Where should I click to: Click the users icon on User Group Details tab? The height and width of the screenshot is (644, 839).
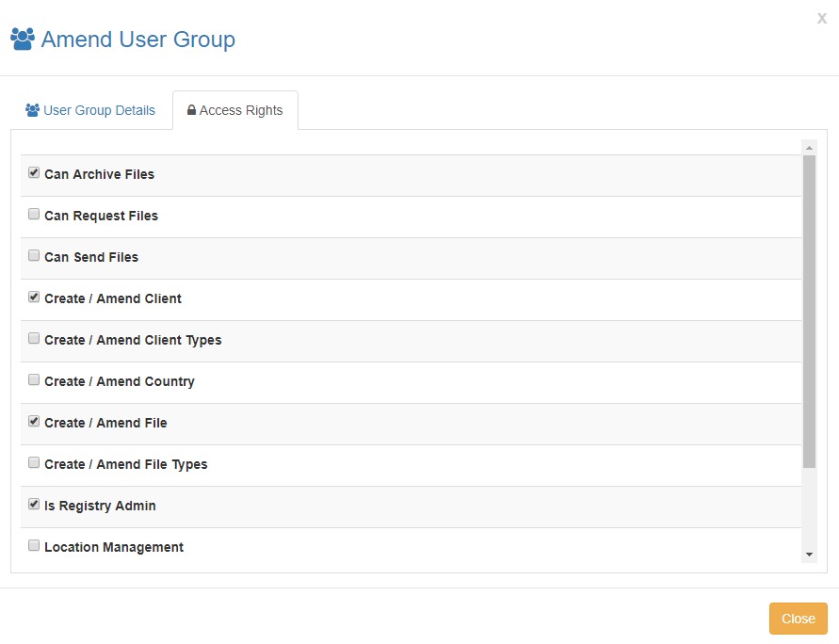point(32,110)
